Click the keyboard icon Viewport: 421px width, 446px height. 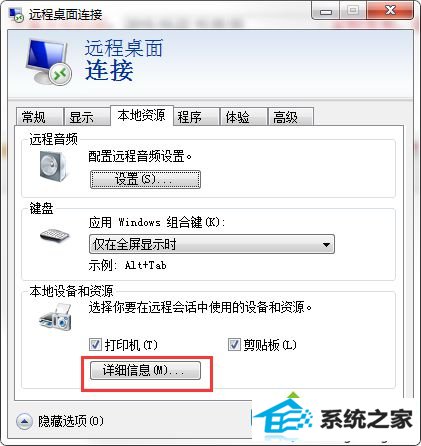(x=54, y=236)
